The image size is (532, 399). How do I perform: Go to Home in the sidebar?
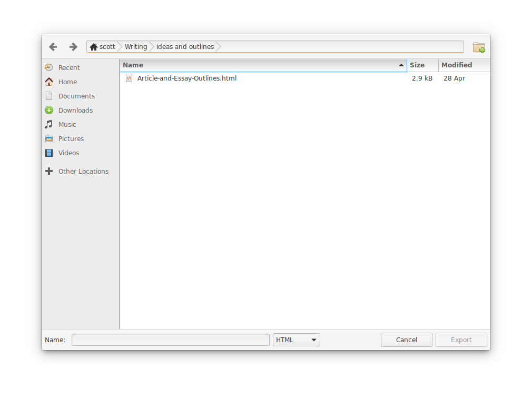(67, 82)
